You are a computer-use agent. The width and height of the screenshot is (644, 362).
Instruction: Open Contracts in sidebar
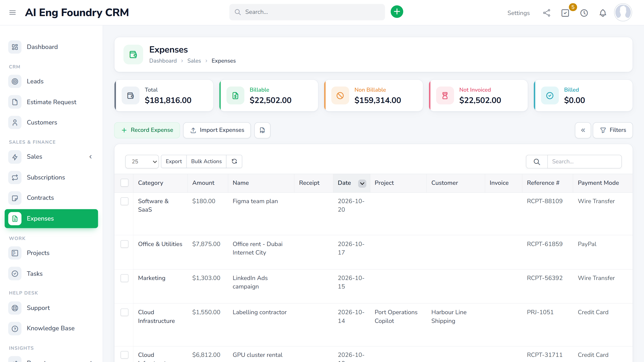51,198
